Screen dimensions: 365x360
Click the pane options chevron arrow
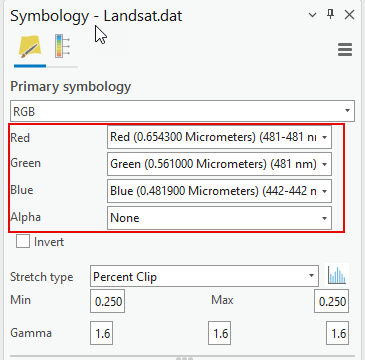[312, 15]
